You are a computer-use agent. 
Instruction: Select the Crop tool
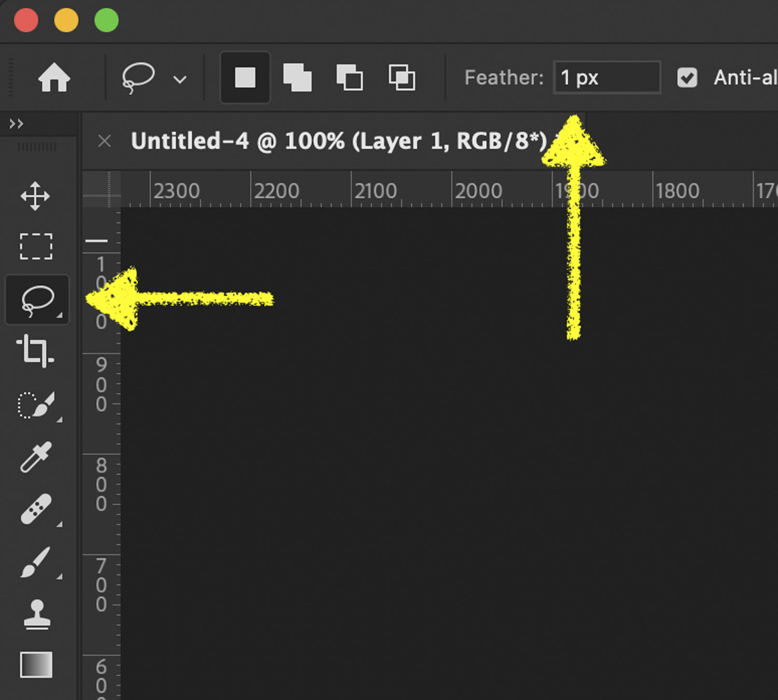pyautogui.click(x=35, y=351)
